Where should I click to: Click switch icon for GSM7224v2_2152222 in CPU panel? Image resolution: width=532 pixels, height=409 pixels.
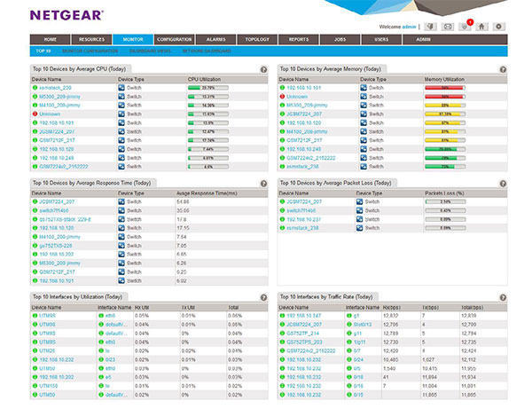coord(121,167)
